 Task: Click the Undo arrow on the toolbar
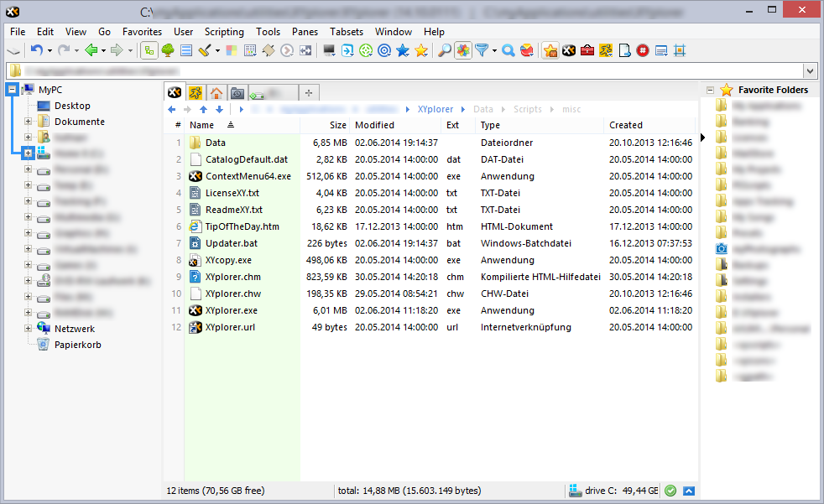coord(36,50)
